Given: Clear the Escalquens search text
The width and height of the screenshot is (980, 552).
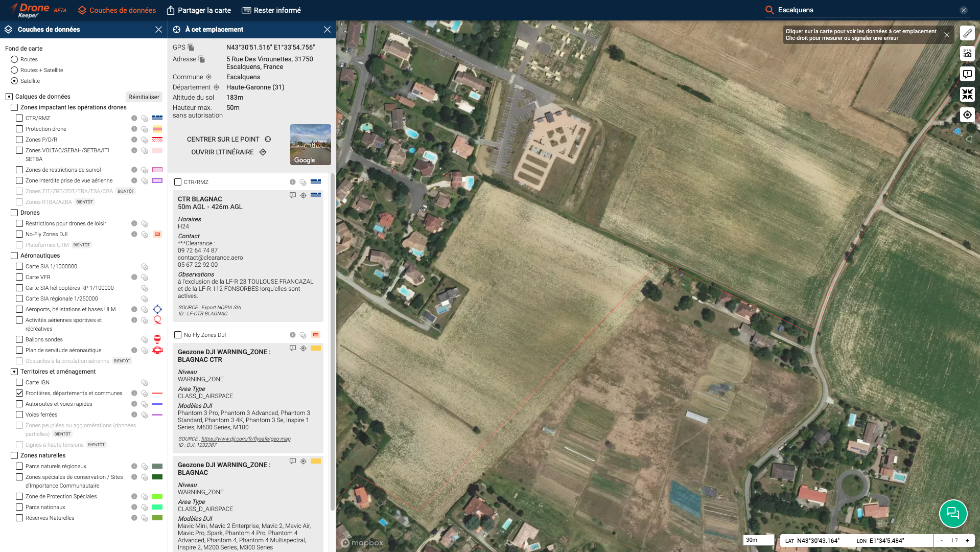Looking at the screenshot, I should [963, 10].
